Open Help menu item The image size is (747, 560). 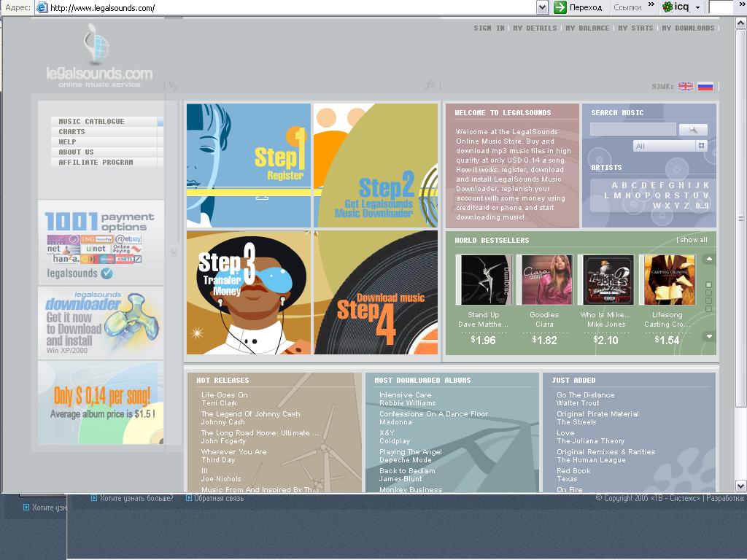point(67,142)
